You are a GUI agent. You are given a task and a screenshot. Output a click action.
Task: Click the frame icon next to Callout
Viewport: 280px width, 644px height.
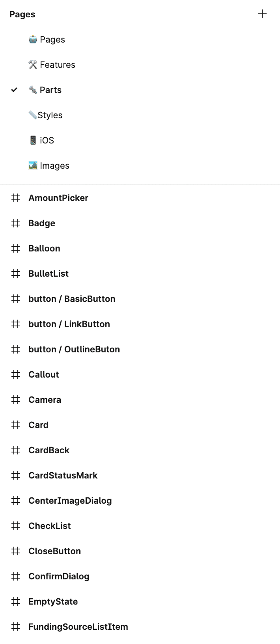pyautogui.click(x=16, y=374)
